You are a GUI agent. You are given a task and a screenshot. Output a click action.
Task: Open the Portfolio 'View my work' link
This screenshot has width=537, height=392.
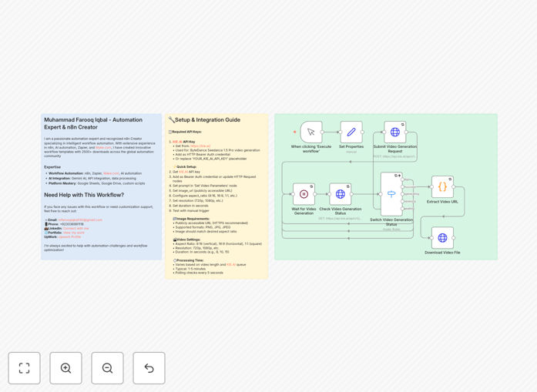click(x=74, y=233)
